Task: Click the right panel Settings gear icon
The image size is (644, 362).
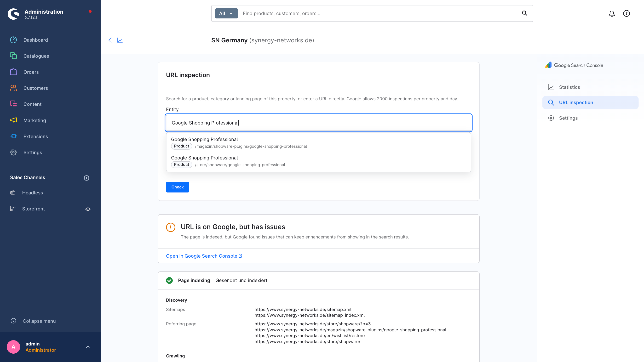Action: (551, 118)
